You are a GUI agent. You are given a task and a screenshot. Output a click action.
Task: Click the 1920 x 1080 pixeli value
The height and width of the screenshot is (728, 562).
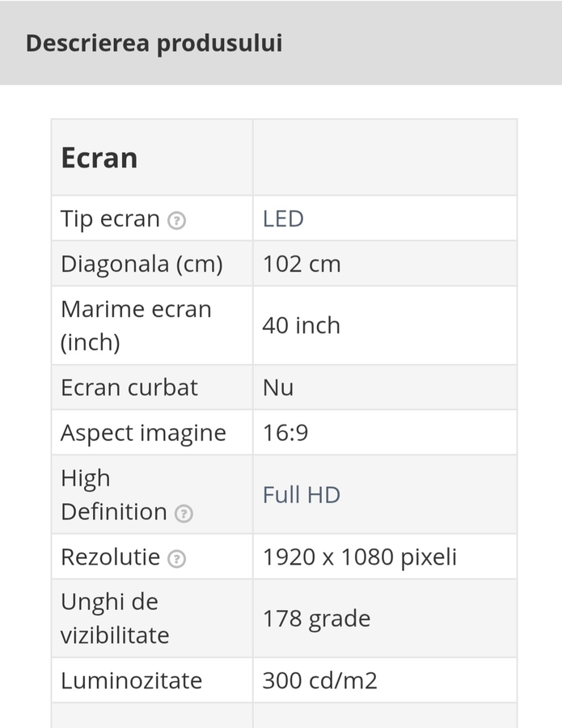pos(360,557)
